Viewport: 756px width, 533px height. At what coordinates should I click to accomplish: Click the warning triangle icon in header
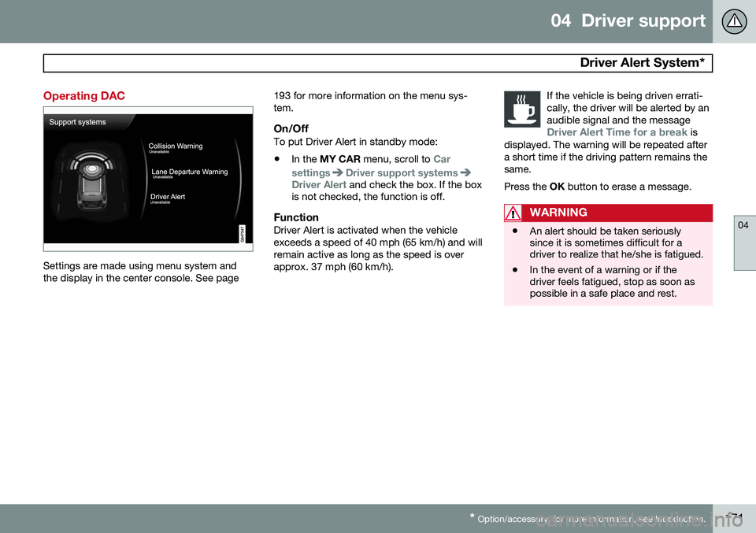[734, 21]
